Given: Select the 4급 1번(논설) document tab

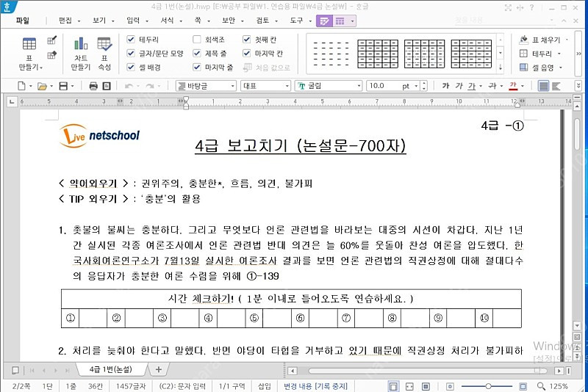Looking at the screenshot, I should point(111,369).
